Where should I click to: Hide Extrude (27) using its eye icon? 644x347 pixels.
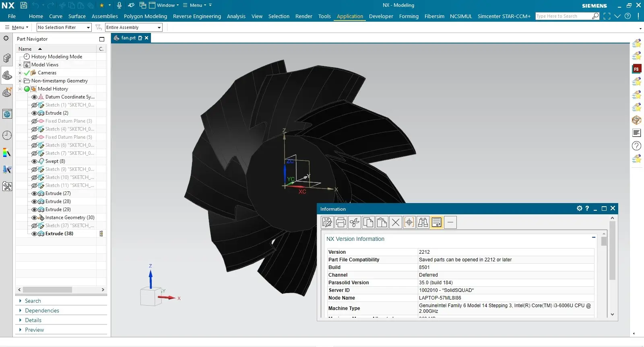pyautogui.click(x=34, y=193)
